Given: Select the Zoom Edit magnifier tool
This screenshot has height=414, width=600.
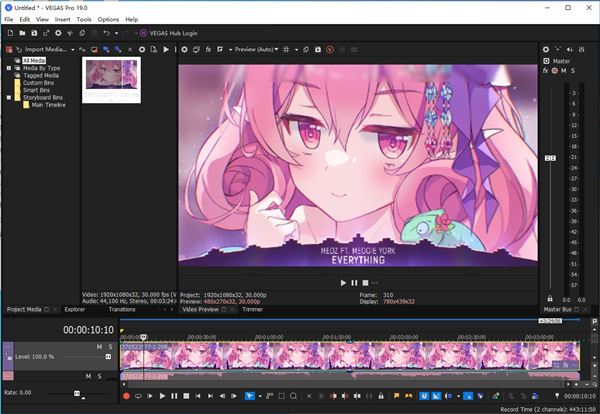Looking at the screenshot, I should click(x=293, y=396).
